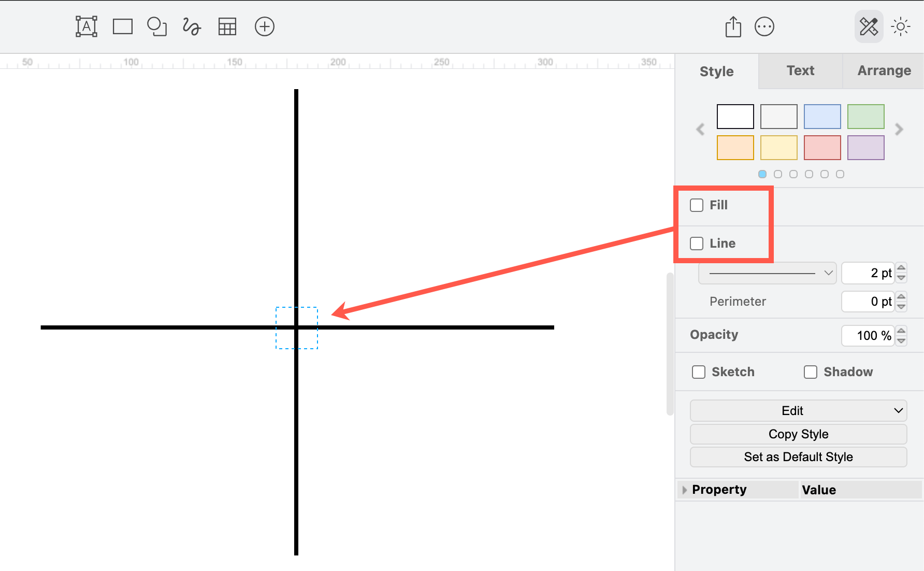This screenshot has width=924, height=571.
Task: Enable the Fill checkbox
Action: [x=696, y=205]
